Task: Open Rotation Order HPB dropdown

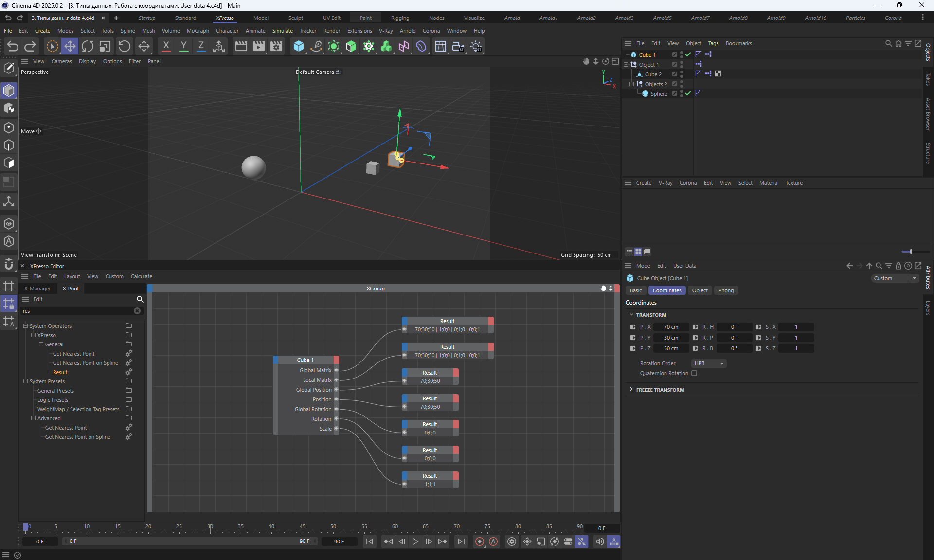Action: click(x=709, y=363)
